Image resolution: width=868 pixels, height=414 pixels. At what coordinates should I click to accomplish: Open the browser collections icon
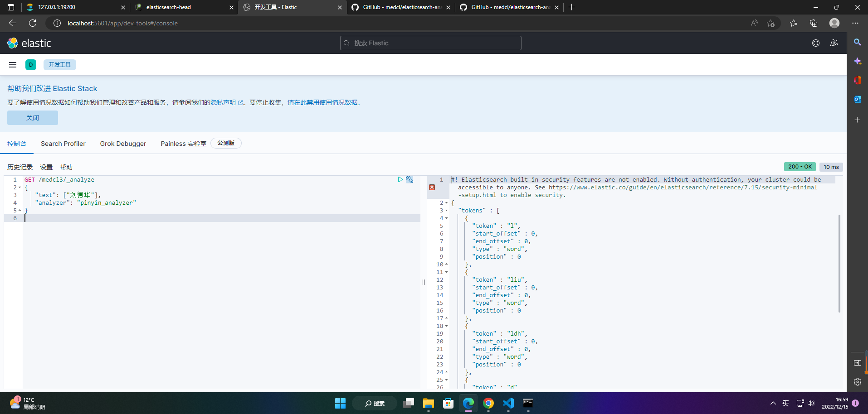click(814, 23)
